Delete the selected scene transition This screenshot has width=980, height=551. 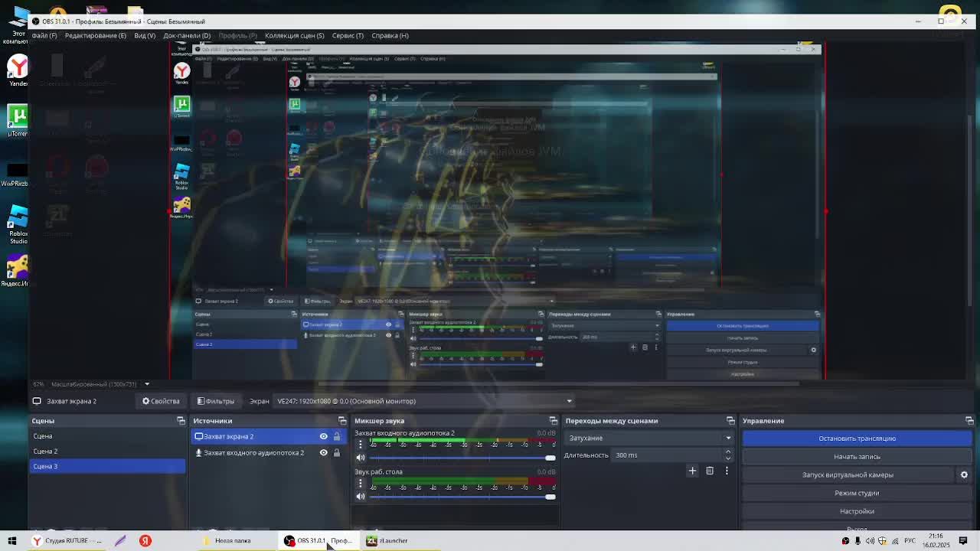pyautogui.click(x=710, y=471)
